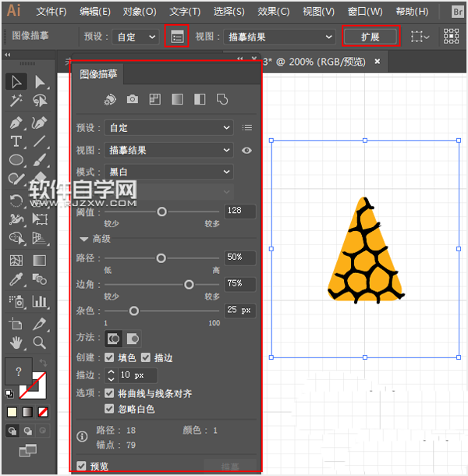468x476 pixels.
Task: Choose the Zoom tool
Action: point(40,343)
